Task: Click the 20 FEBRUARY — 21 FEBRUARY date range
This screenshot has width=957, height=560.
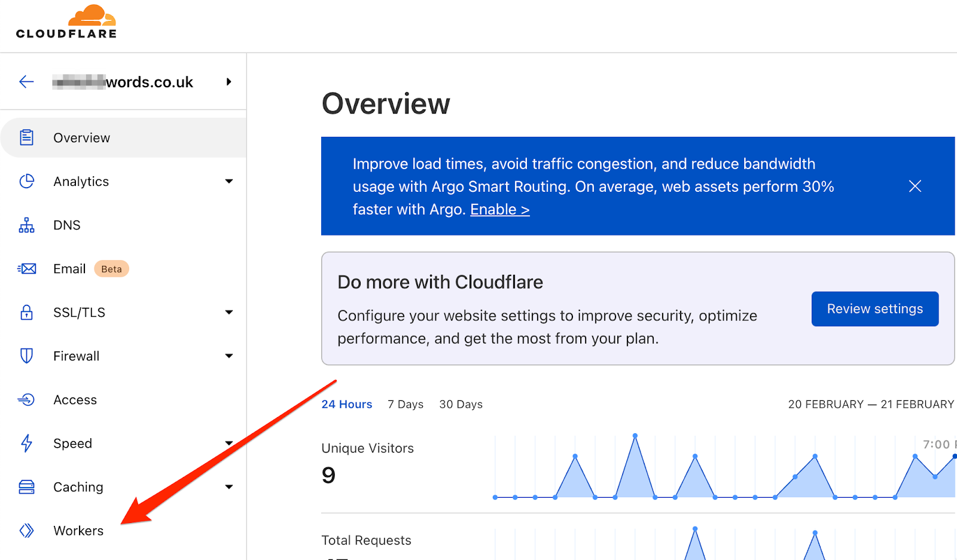Action: (x=871, y=404)
